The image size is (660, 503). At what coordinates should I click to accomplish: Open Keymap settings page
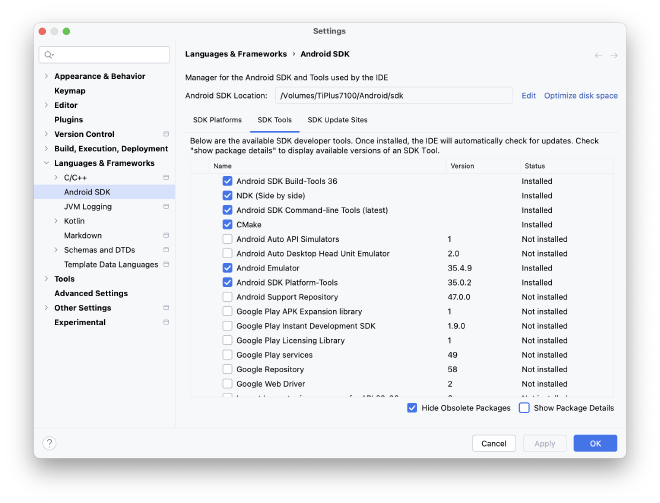click(70, 91)
